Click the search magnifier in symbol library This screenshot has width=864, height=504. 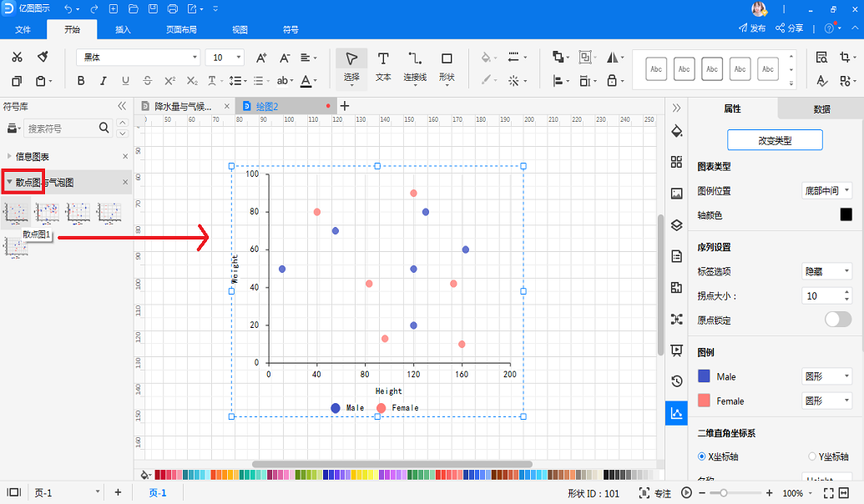click(104, 128)
